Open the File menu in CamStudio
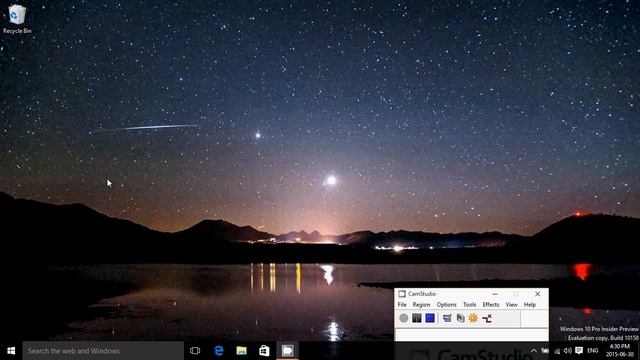The width and height of the screenshot is (640, 360). [402, 304]
